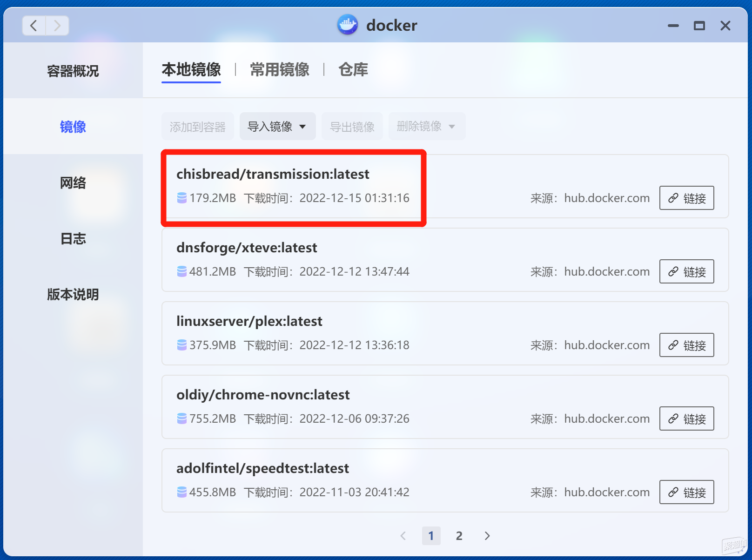Click hub.docker.com source of transmission image
Viewport: 752px width, 560px height.
pyautogui.click(x=607, y=198)
